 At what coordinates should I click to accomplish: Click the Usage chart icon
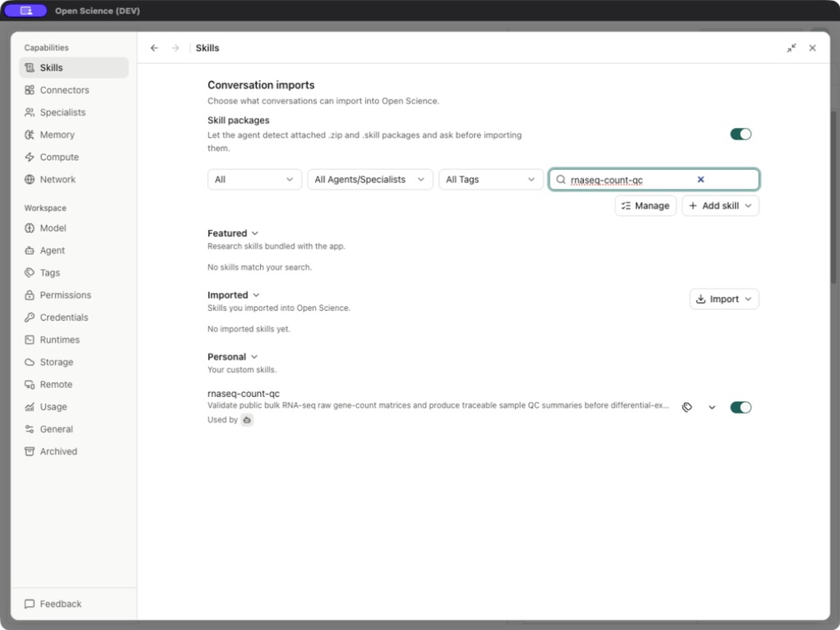click(x=30, y=407)
